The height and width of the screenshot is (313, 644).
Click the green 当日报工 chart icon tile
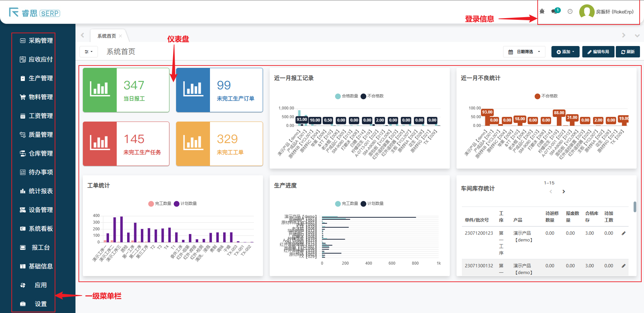tap(100, 90)
